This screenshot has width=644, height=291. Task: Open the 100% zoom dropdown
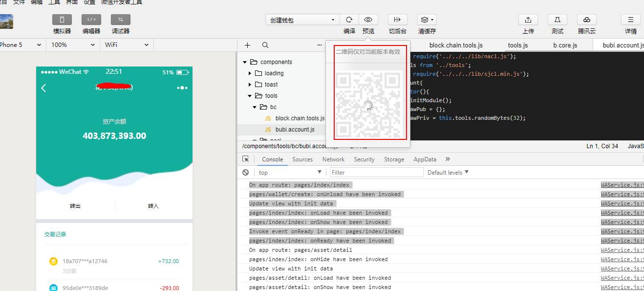(x=73, y=45)
